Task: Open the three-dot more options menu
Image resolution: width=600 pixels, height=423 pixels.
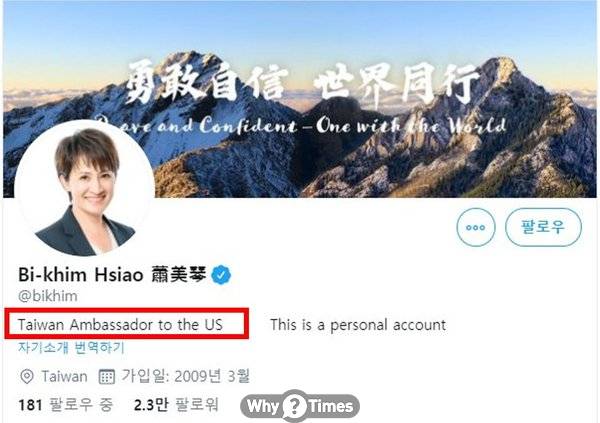Action: coord(476,227)
